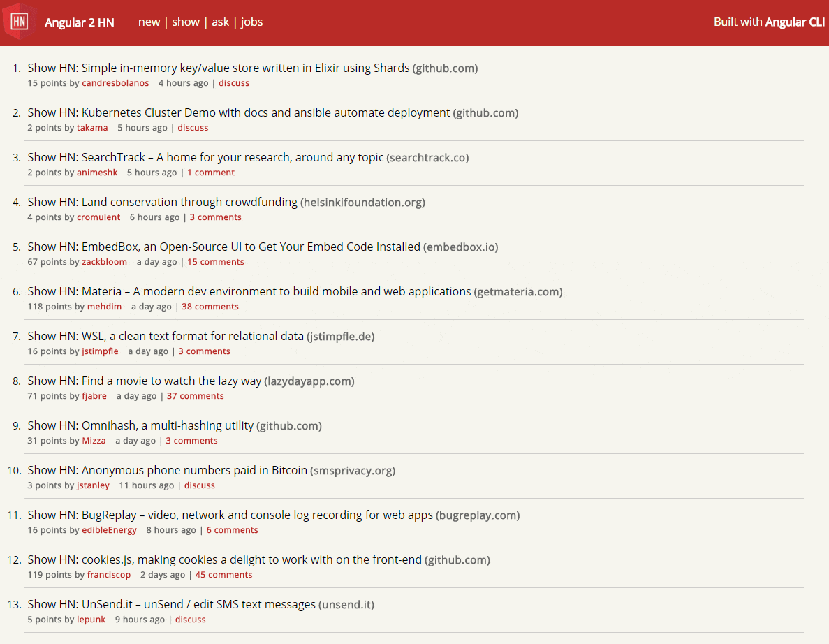The image size is (829, 644).
Task: Open the cookies.js story
Action: coord(225,559)
